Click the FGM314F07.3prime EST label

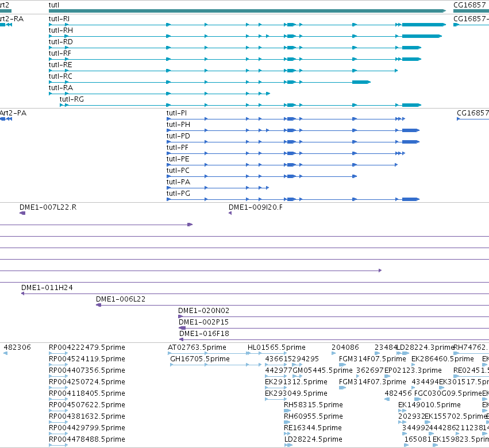pos(372,382)
